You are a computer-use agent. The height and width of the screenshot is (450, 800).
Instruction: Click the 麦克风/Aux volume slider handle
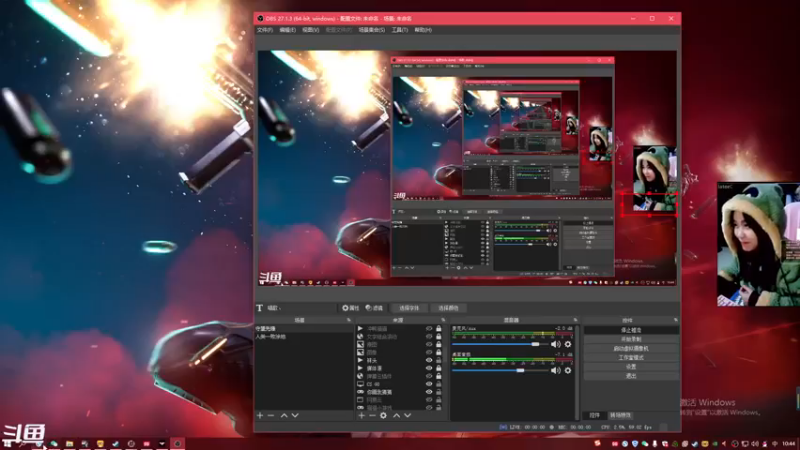(535, 344)
